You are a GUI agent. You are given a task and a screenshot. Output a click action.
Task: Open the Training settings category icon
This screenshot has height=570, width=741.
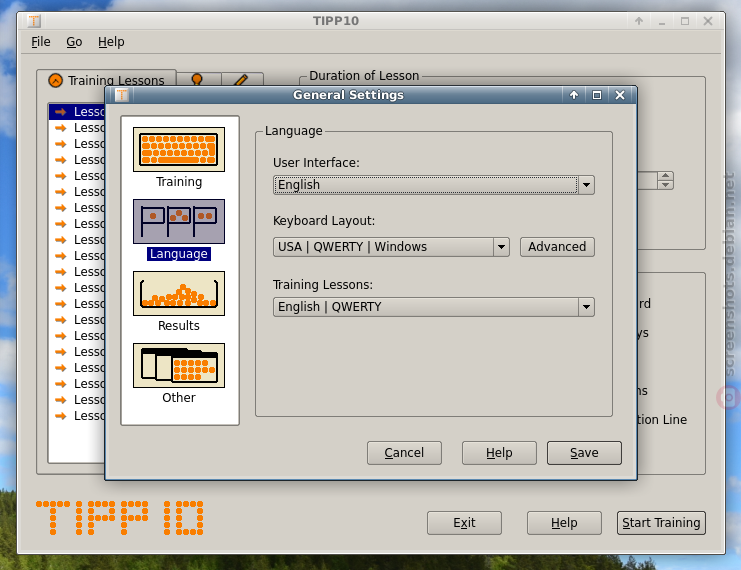[x=179, y=149]
